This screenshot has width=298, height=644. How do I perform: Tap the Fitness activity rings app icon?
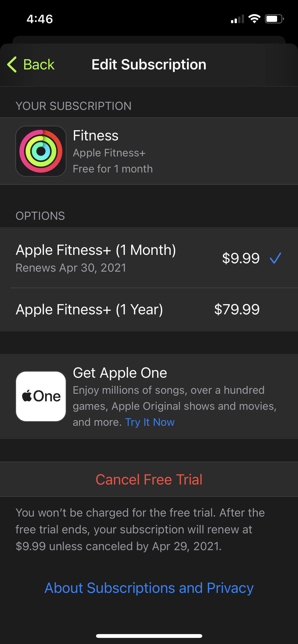click(41, 151)
